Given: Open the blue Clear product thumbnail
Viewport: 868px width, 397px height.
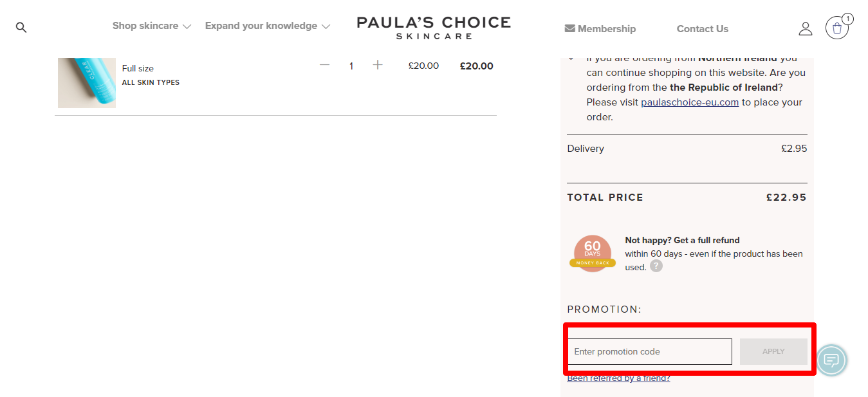Looking at the screenshot, I should [87, 83].
